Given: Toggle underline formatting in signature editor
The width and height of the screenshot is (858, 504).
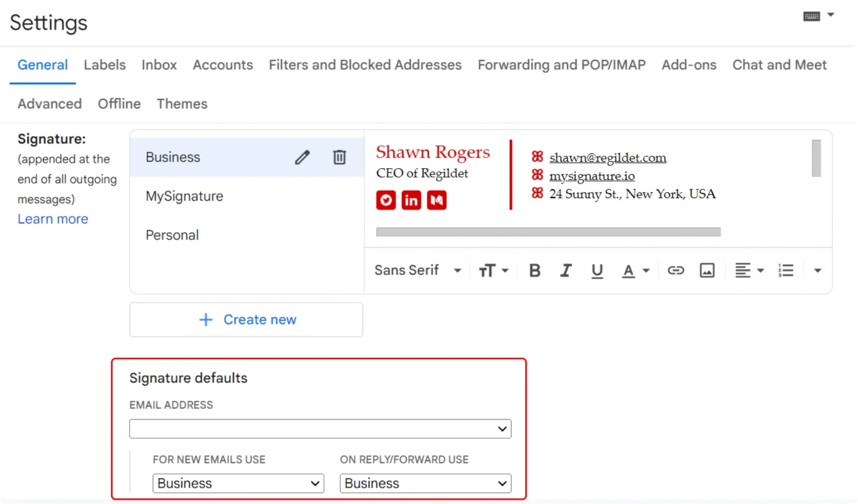Looking at the screenshot, I should [597, 270].
